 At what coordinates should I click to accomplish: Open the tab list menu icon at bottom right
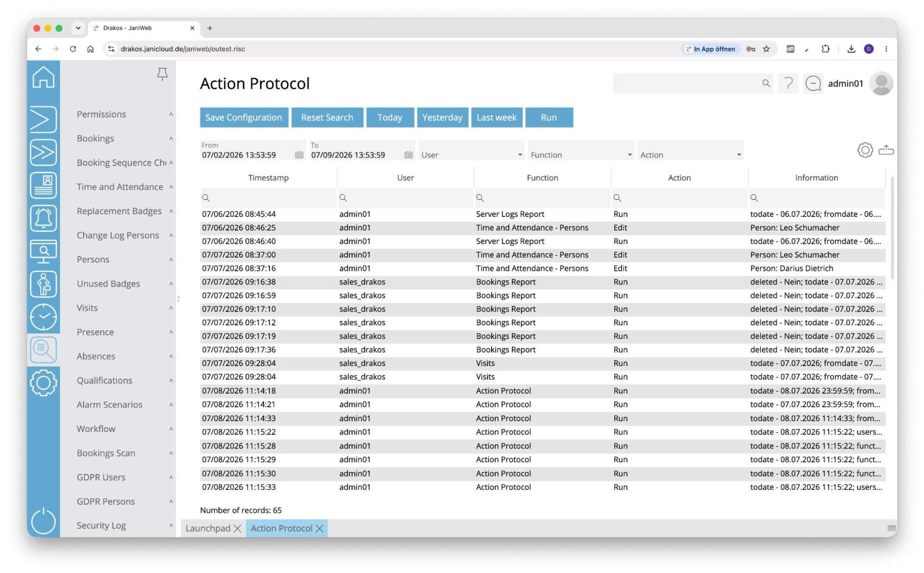tap(892, 528)
